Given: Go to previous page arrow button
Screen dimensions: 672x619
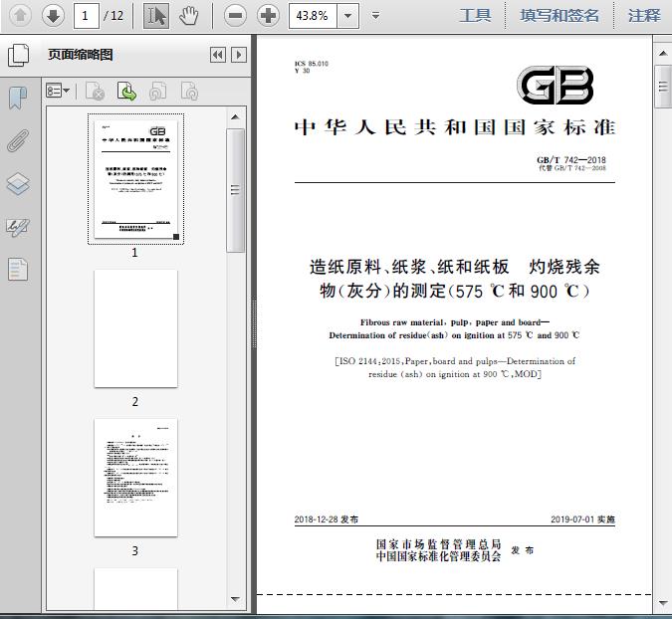Looking at the screenshot, I should pyautogui.click(x=20, y=16).
